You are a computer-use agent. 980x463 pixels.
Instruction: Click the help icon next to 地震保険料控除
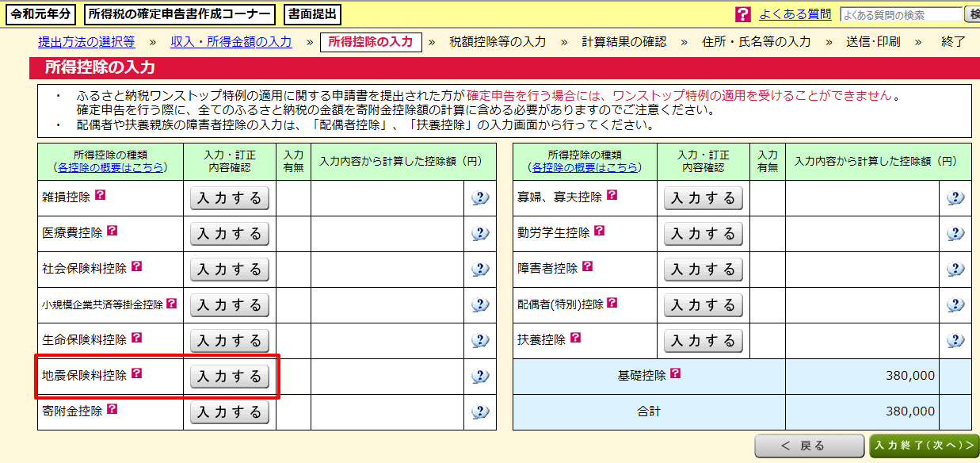[136, 373]
